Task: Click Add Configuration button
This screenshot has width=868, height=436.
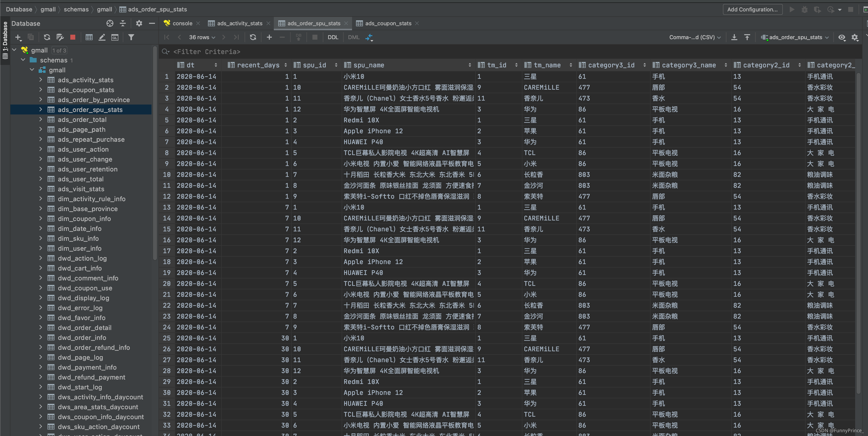Action: tap(752, 9)
